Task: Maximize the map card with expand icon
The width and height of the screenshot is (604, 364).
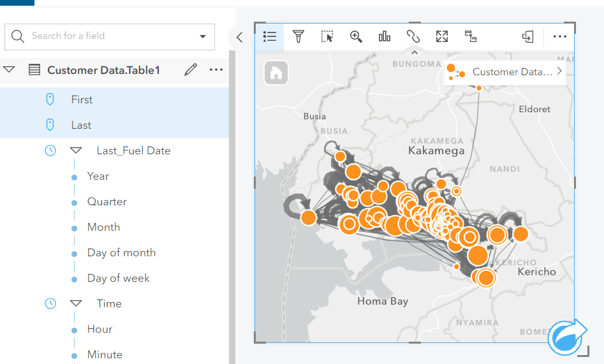Action: click(442, 37)
